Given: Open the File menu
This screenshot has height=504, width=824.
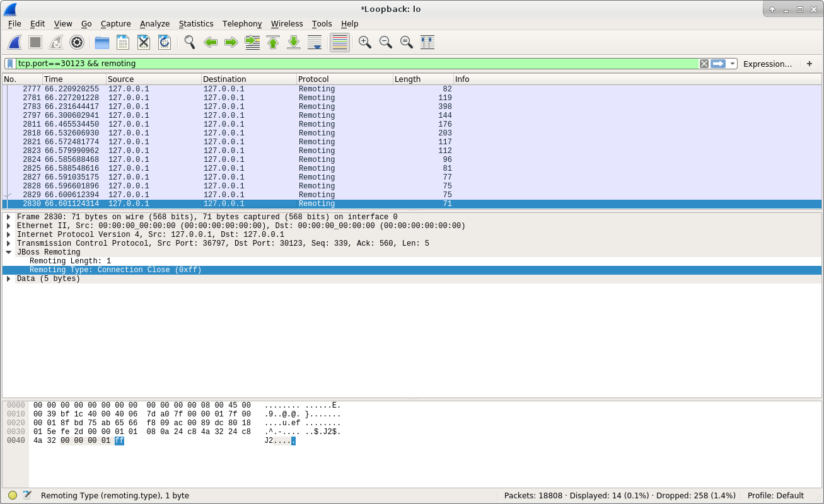Looking at the screenshot, I should pos(15,24).
